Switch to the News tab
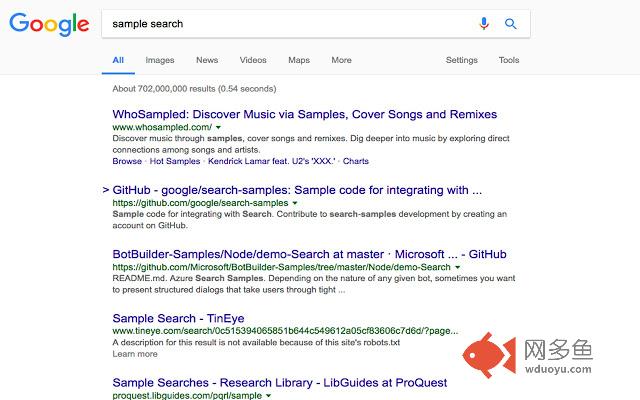640x400 pixels. tap(207, 60)
